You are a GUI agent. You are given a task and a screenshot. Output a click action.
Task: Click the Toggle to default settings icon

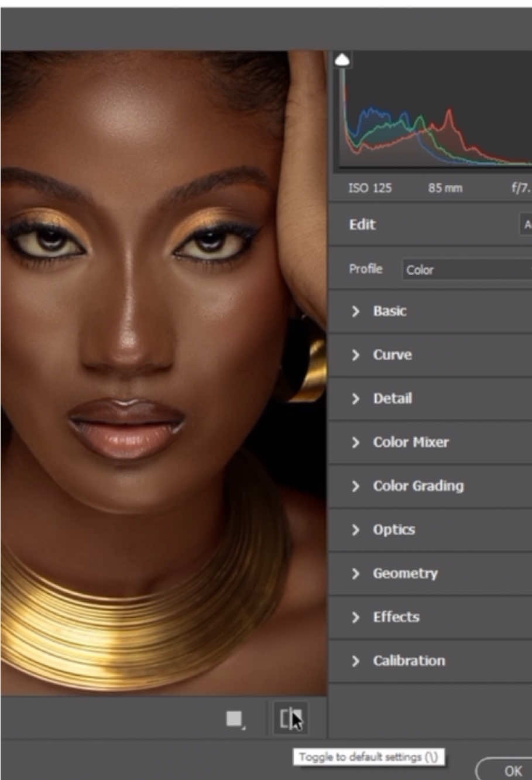[290, 719]
